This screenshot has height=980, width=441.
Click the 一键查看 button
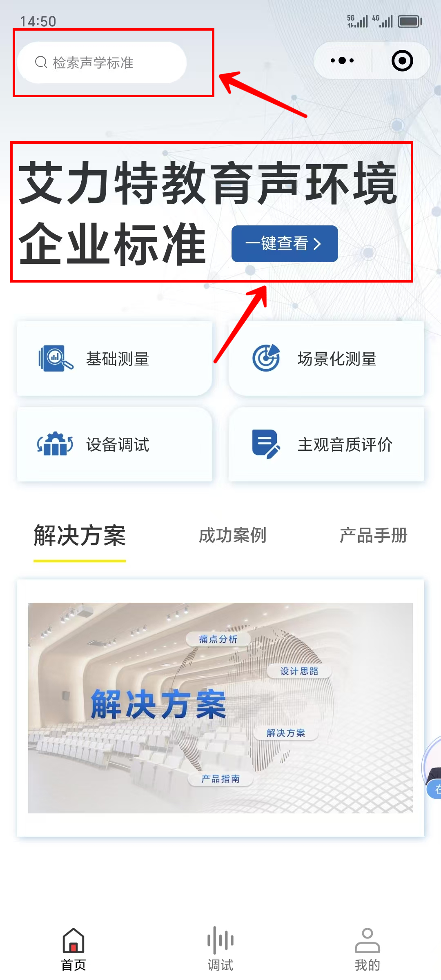pos(285,244)
